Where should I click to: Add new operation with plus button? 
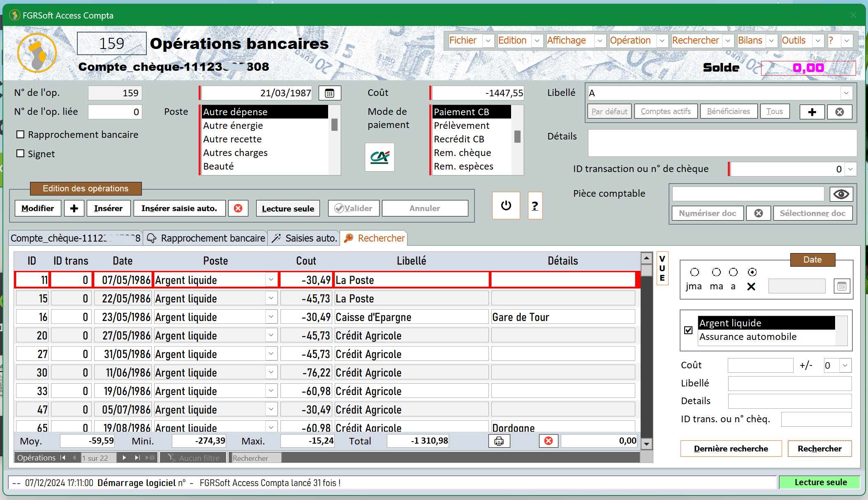(74, 208)
